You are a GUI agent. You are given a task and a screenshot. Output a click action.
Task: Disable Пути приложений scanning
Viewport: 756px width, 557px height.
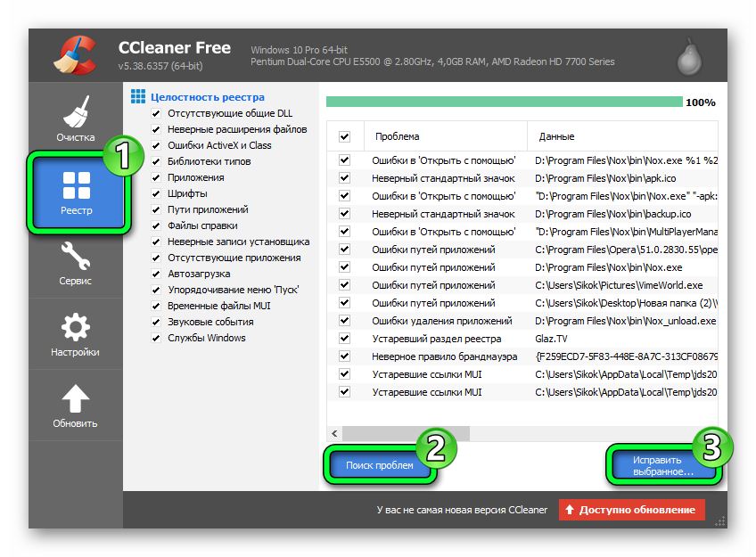(x=156, y=209)
